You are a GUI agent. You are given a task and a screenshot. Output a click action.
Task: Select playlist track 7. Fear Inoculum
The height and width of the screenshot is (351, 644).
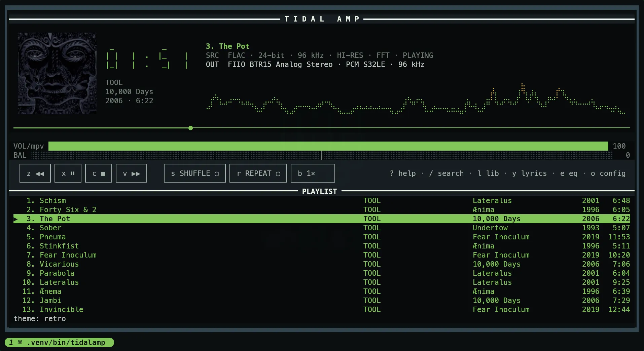point(322,255)
